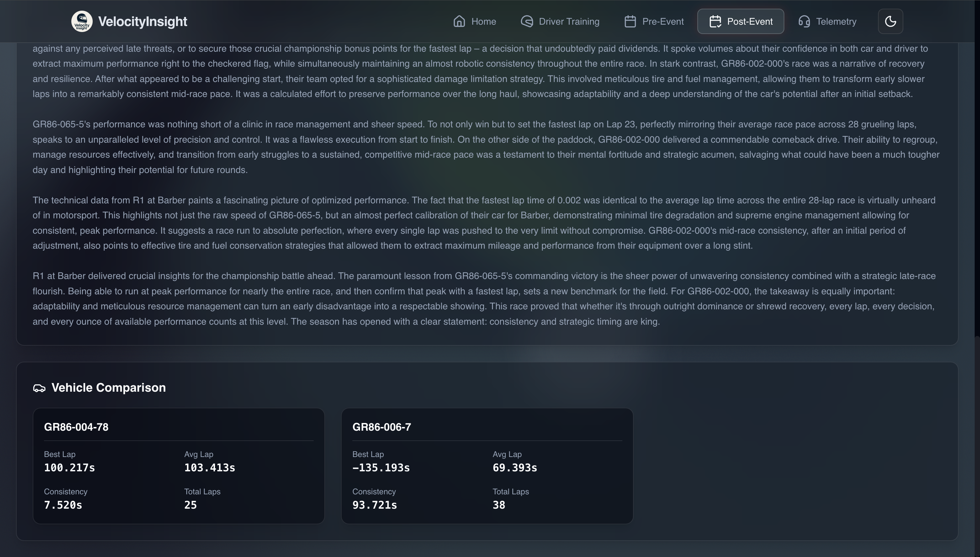Click the Vehicle Comparison heading
This screenshot has height=557, width=980.
(x=108, y=388)
